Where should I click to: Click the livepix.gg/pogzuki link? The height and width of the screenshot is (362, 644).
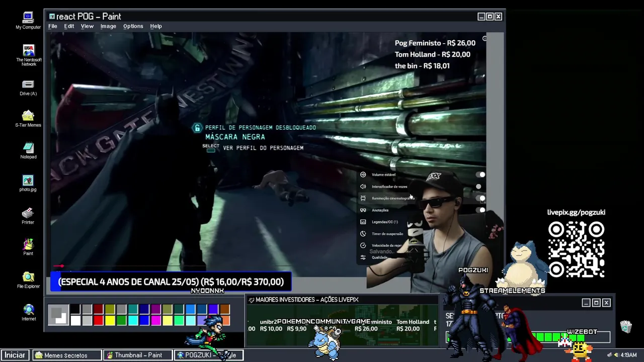tap(576, 212)
